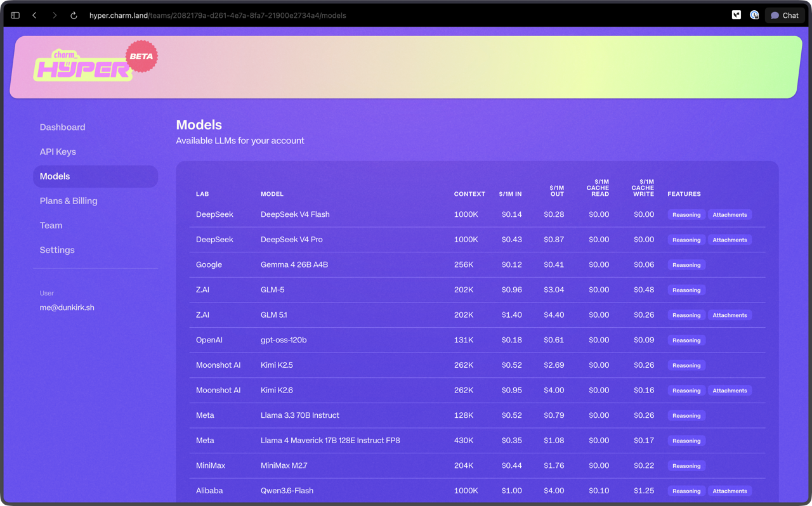Click the $0.06 cache write price for Gemma
This screenshot has width=812, height=506.
click(x=644, y=264)
